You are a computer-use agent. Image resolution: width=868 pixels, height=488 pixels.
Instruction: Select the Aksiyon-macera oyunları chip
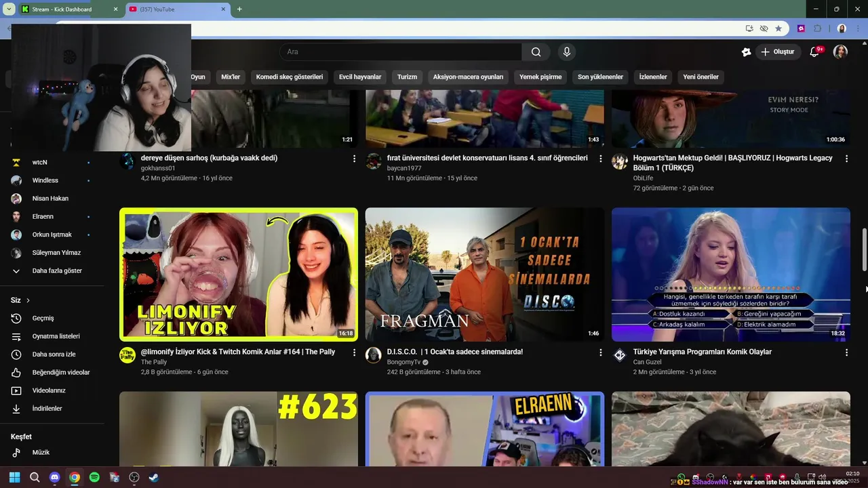click(468, 77)
